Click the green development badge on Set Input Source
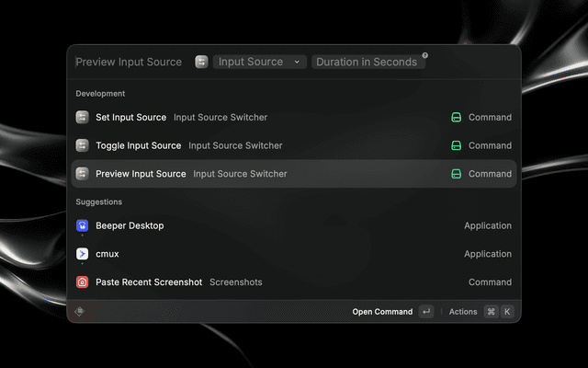The width and height of the screenshot is (588, 368). (x=456, y=118)
